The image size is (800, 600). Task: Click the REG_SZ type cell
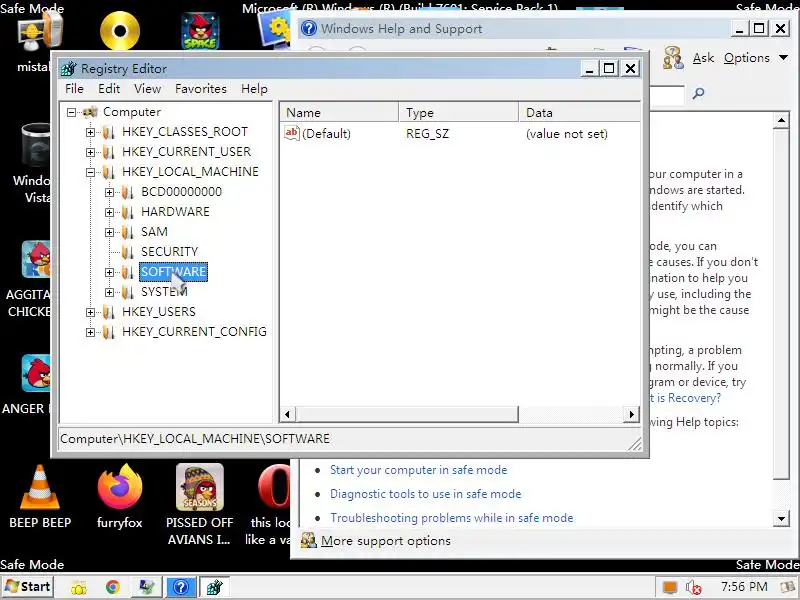(428, 134)
